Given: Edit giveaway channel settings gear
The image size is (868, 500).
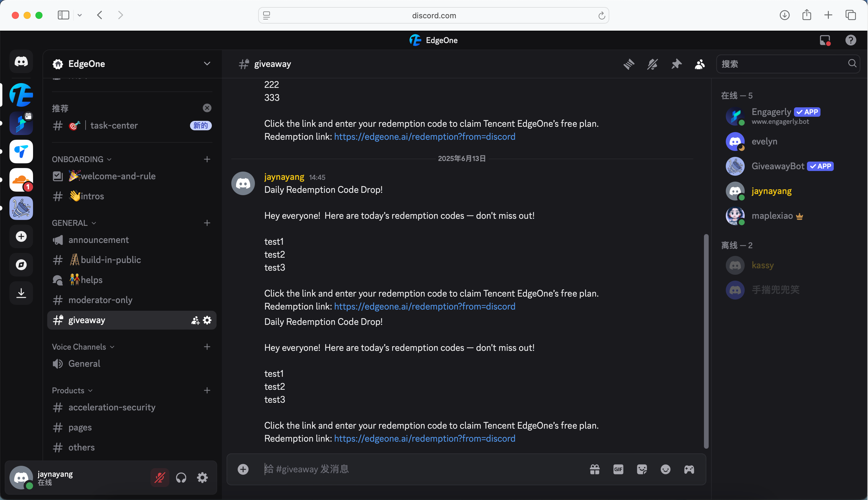Looking at the screenshot, I should click(x=207, y=320).
